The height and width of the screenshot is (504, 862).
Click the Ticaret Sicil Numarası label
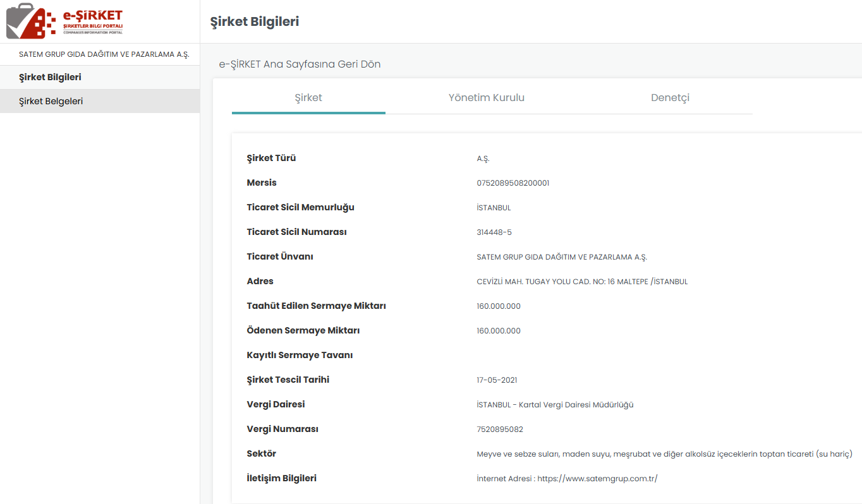click(296, 232)
